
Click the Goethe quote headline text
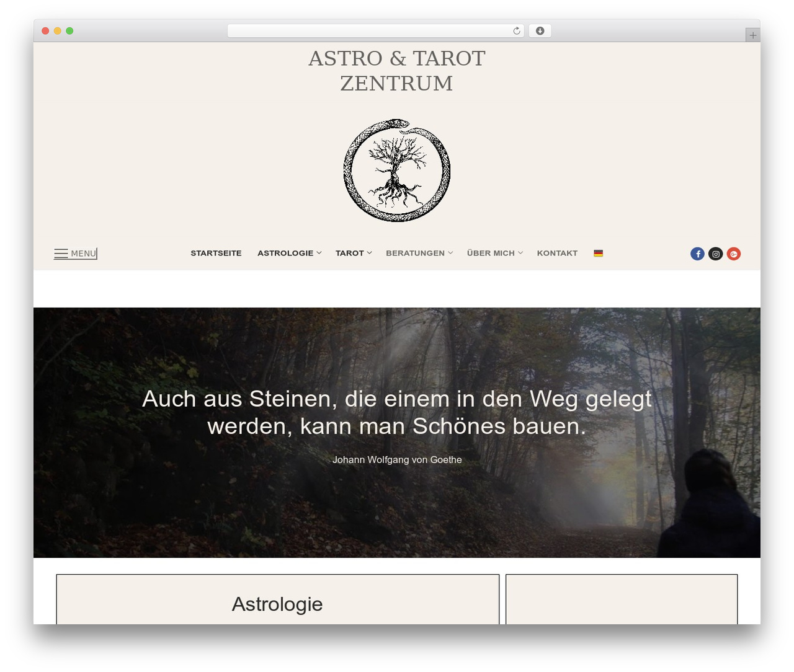coord(397,412)
